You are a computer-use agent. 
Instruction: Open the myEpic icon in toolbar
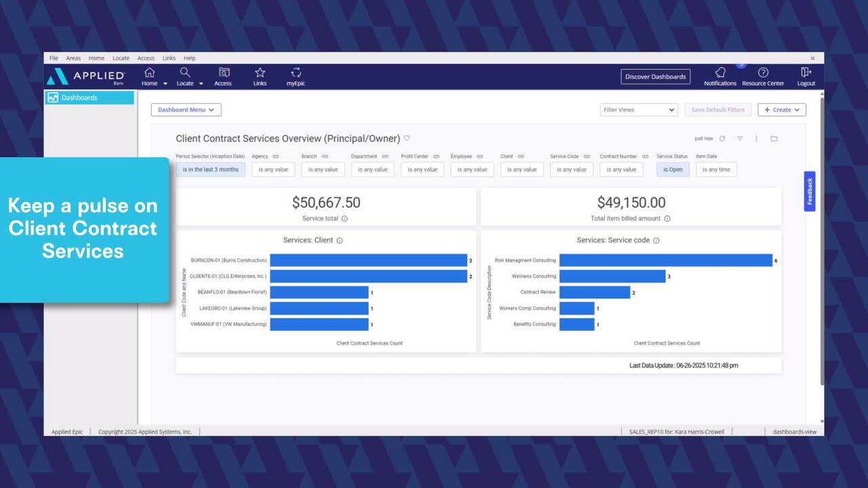tap(295, 73)
